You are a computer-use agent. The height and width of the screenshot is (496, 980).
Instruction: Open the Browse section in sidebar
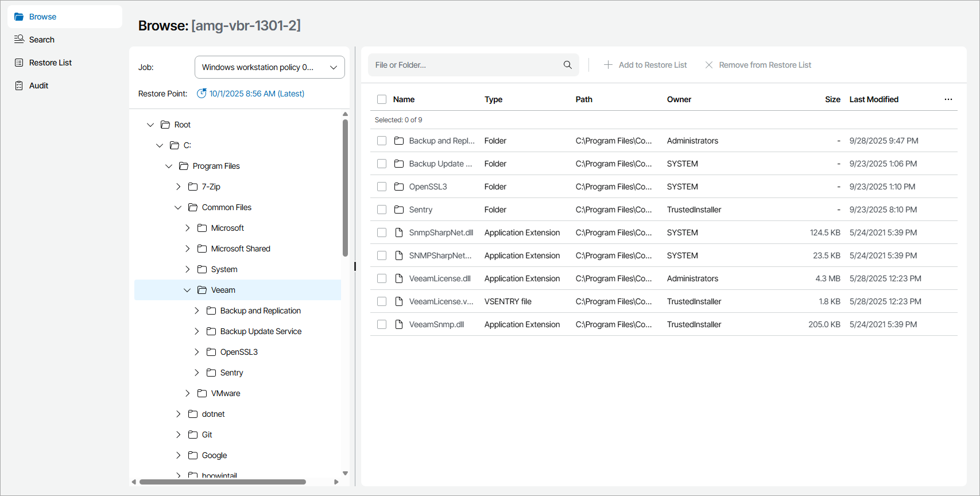pyautogui.click(x=42, y=17)
